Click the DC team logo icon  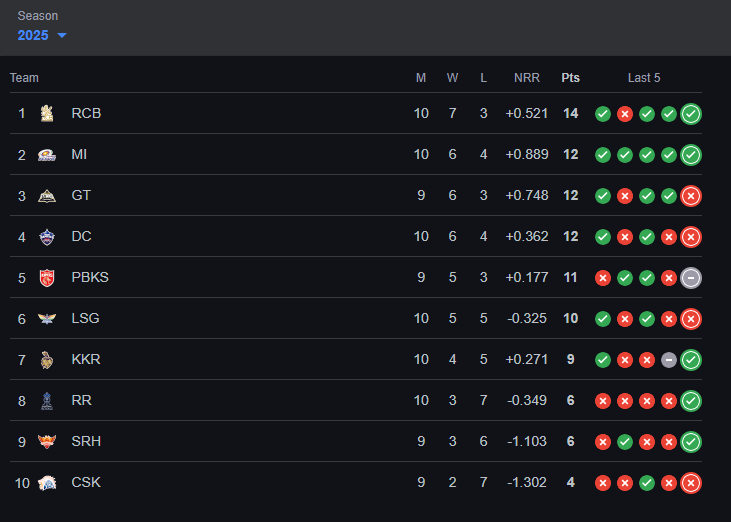pyautogui.click(x=47, y=237)
